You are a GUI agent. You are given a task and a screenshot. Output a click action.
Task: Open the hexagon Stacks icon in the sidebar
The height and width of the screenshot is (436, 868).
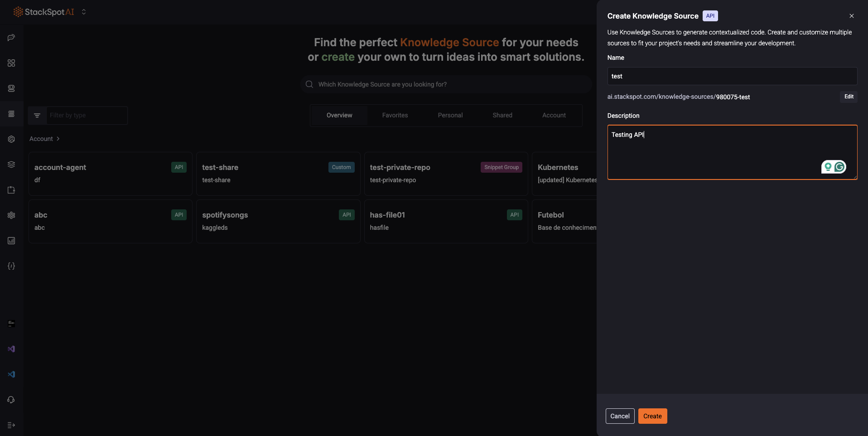click(x=11, y=139)
